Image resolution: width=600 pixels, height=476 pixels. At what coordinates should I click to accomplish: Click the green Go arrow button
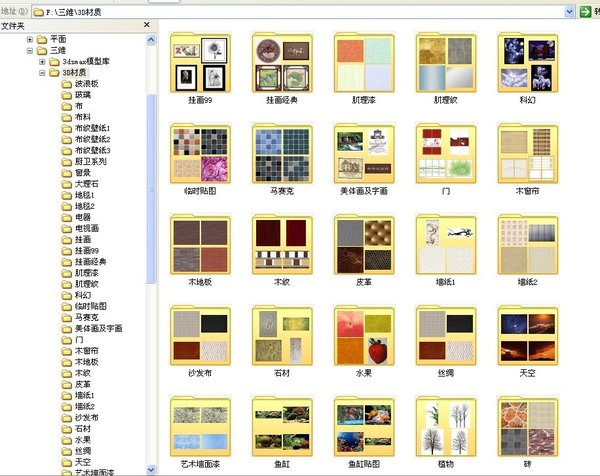click(585, 12)
